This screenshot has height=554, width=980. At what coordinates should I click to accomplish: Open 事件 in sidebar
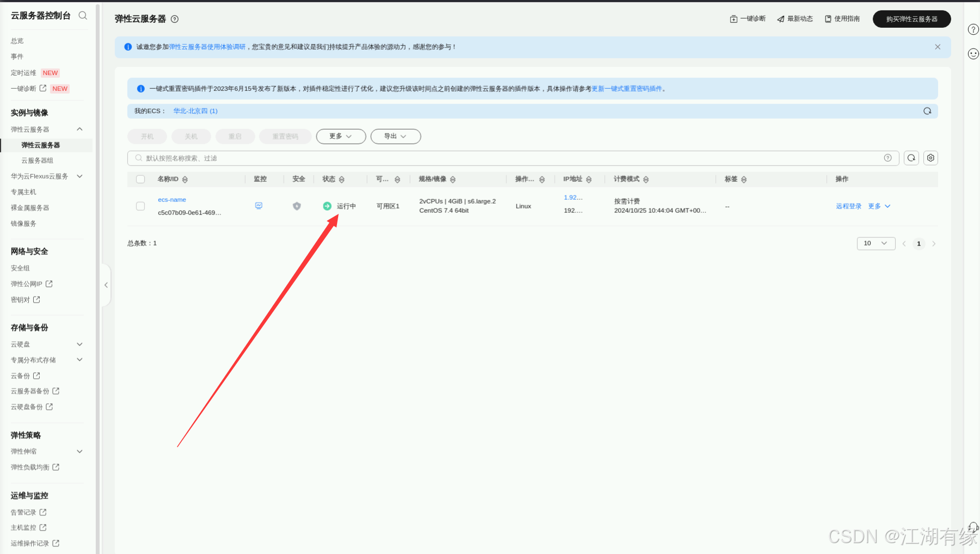17,57
